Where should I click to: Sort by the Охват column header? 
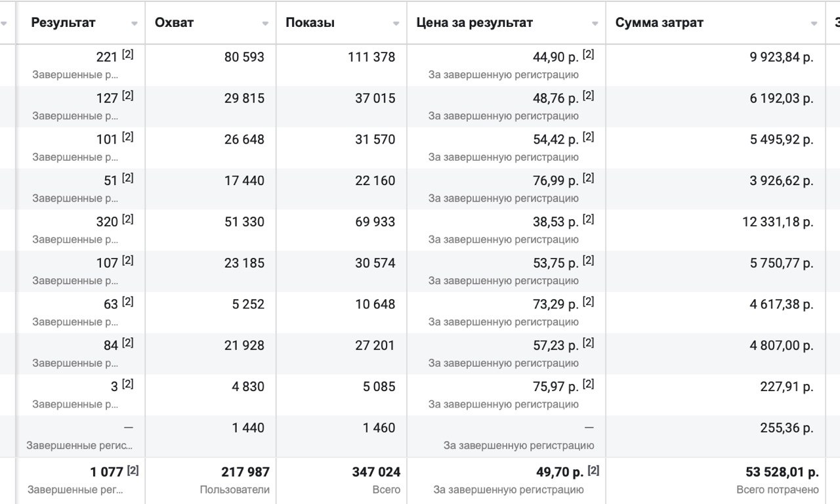174,22
